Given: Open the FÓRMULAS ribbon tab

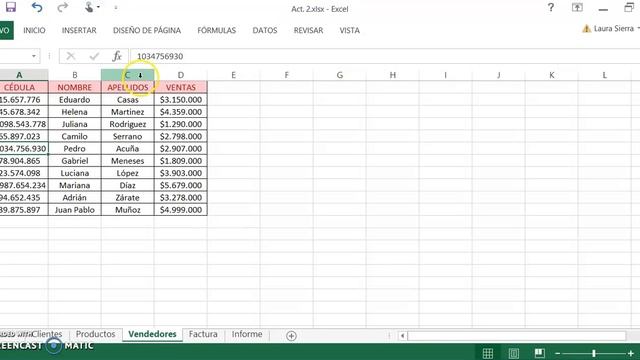Looking at the screenshot, I should coord(217,30).
